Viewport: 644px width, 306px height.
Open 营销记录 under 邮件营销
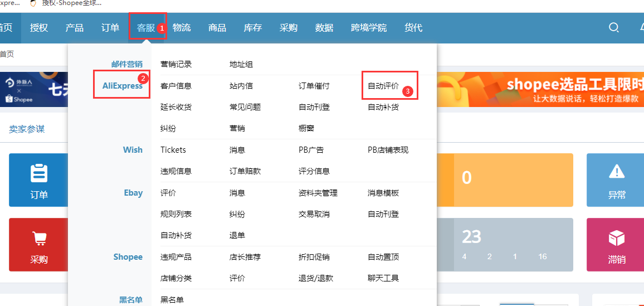tap(176, 64)
